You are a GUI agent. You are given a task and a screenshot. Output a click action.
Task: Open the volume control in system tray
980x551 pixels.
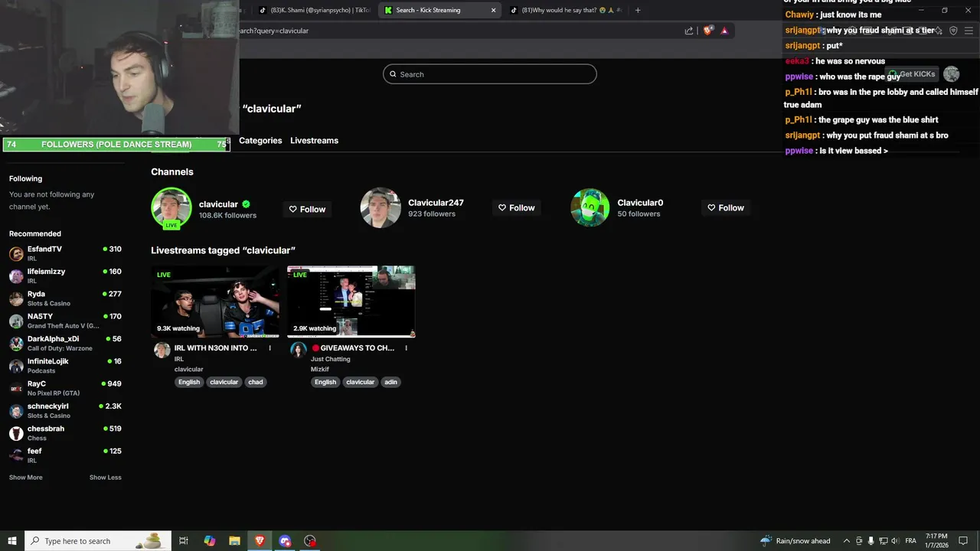tap(896, 541)
